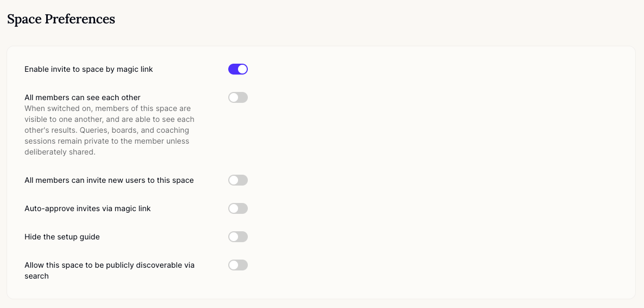Click the member visibility description paragraph
This screenshot has height=308, width=644.
(x=109, y=130)
